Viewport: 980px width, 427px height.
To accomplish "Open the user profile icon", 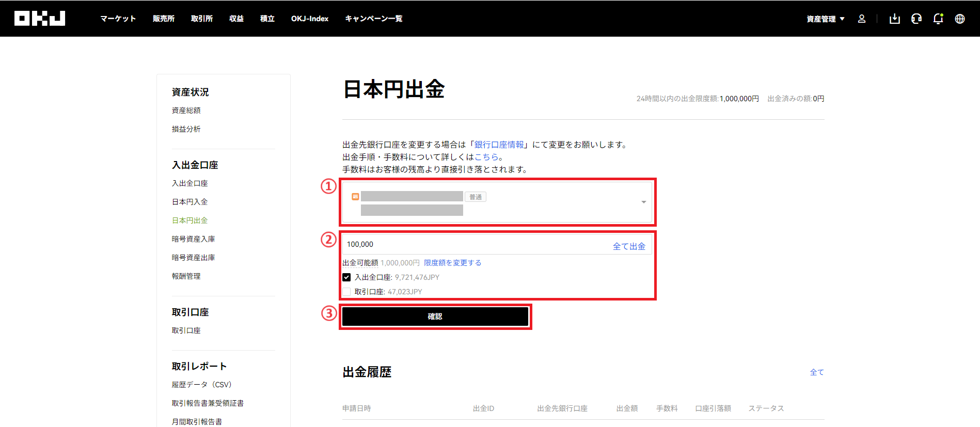I will pos(861,19).
